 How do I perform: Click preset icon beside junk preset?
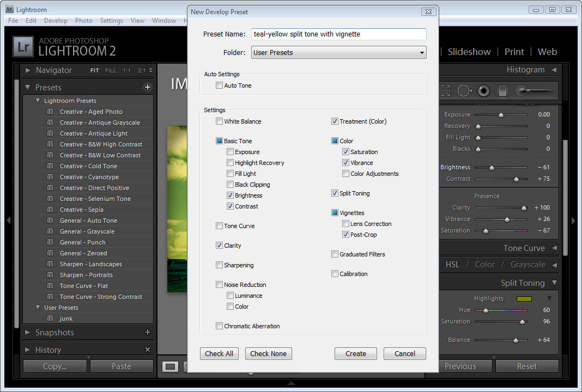(x=50, y=318)
